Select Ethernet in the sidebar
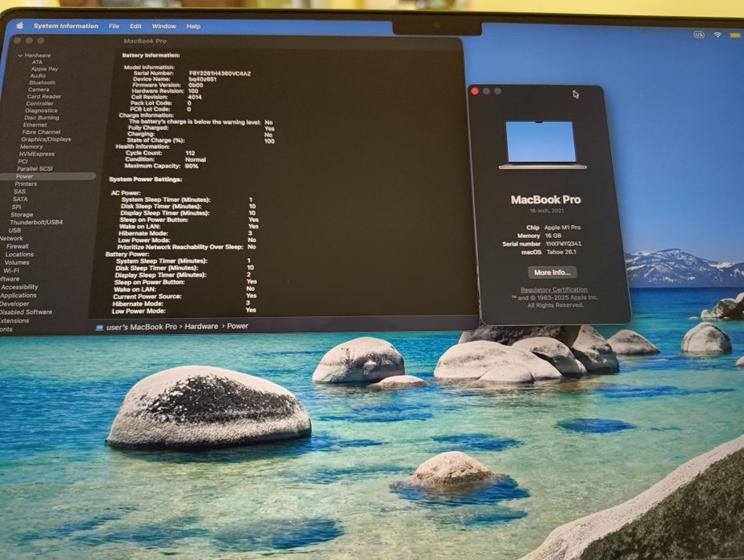Screen dimensions: 744x560 pos(35,125)
